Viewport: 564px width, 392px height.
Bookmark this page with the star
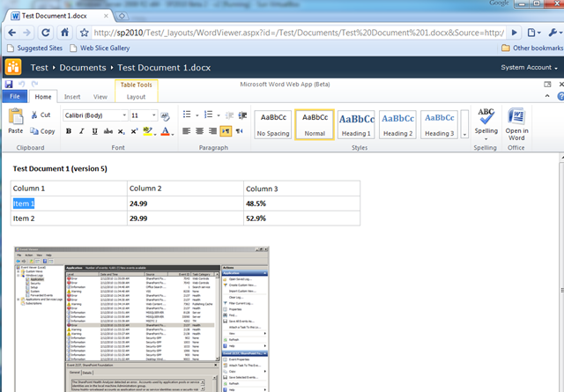(x=85, y=33)
